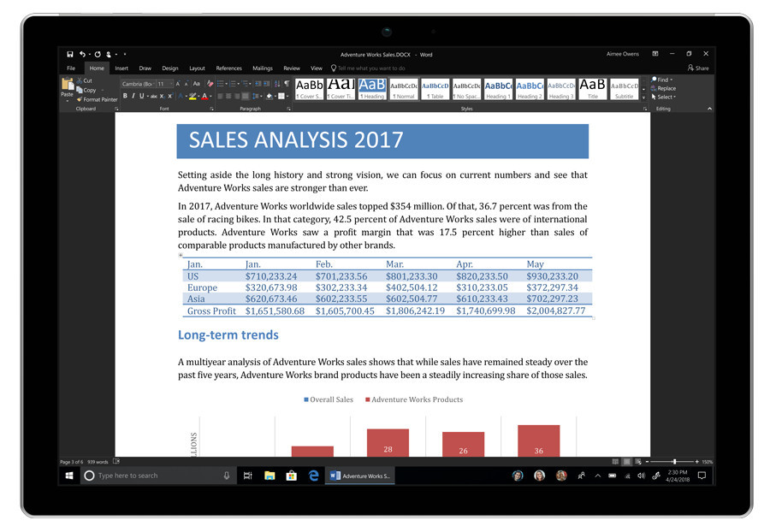Toggle Underline formatting
This screenshot has height=532, width=770.
coord(141,96)
